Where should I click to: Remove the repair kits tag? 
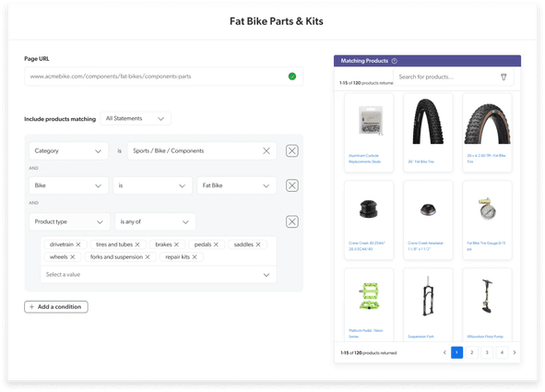click(x=195, y=257)
